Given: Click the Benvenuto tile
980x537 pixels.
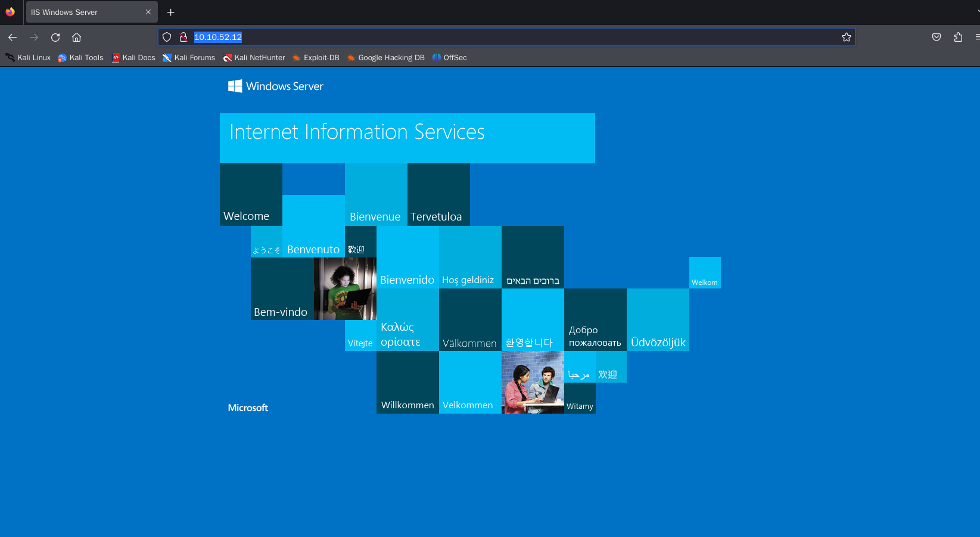Looking at the screenshot, I should coord(313,226).
